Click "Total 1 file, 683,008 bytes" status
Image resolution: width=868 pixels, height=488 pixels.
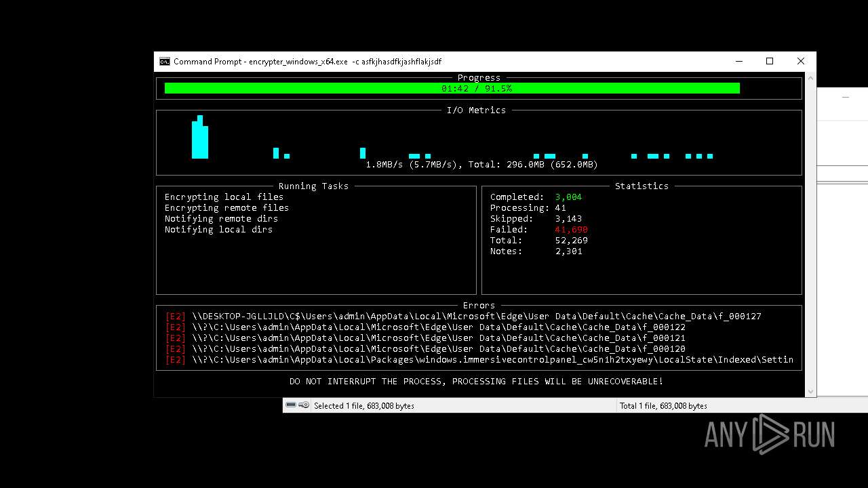tap(663, 406)
